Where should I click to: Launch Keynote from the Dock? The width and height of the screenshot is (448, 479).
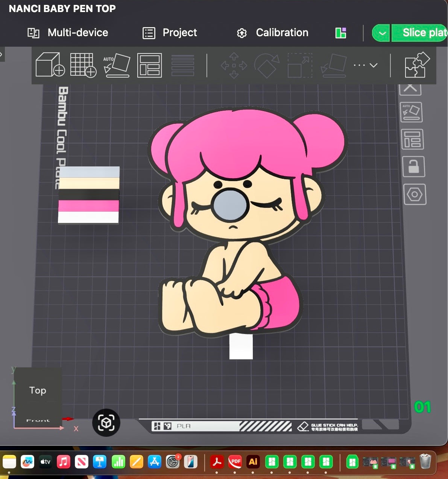100,462
